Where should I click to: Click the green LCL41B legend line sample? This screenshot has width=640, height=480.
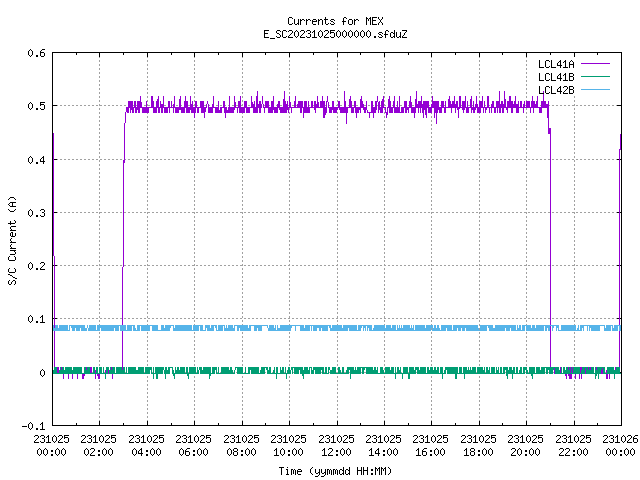point(595,77)
